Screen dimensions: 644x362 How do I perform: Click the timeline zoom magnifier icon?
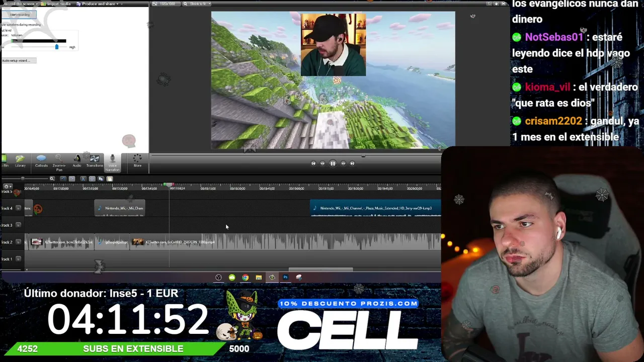[x=52, y=178]
